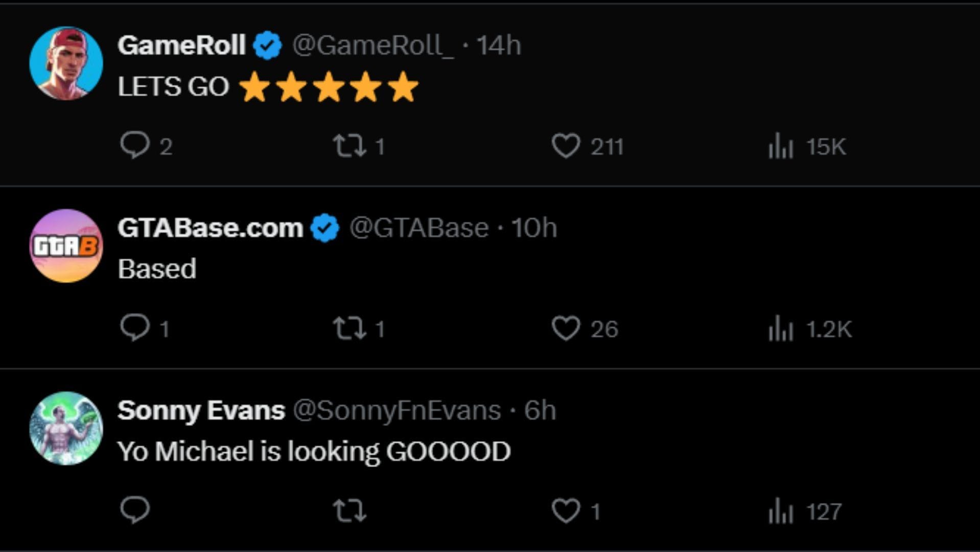View analytics for Sonny Evans' 127-view tweet
The image size is (980, 552).
[781, 511]
